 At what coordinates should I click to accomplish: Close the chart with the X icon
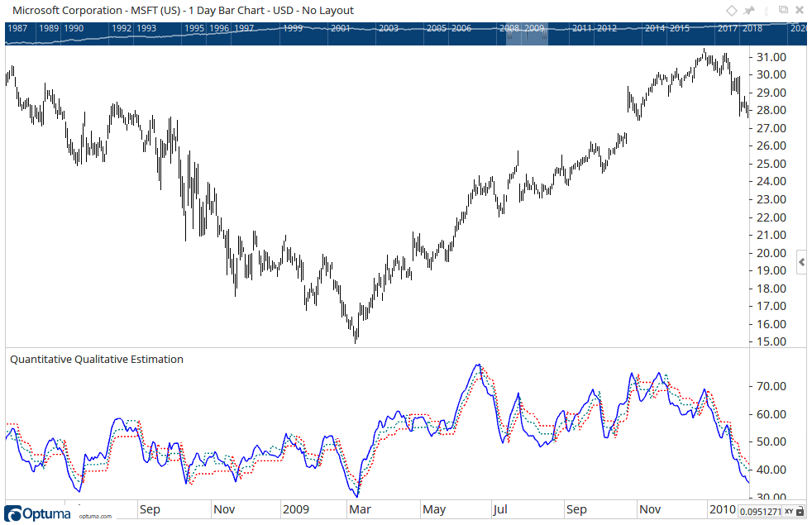click(800, 11)
